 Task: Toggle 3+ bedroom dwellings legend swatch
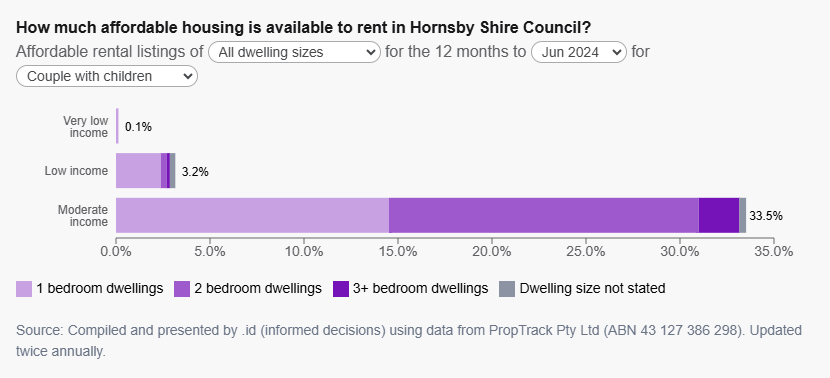click(341, 289)
